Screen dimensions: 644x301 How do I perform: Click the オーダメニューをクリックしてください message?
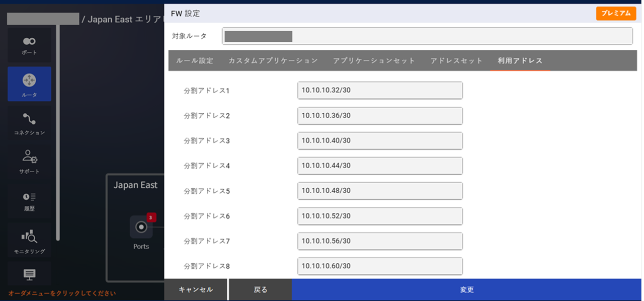click(62, 293)
